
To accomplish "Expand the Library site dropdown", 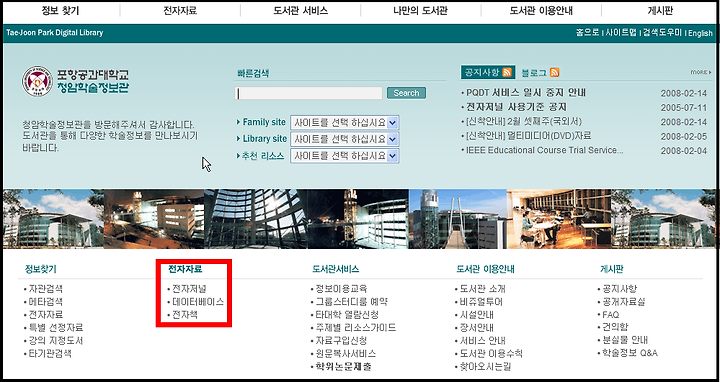I will click(344, 139).
